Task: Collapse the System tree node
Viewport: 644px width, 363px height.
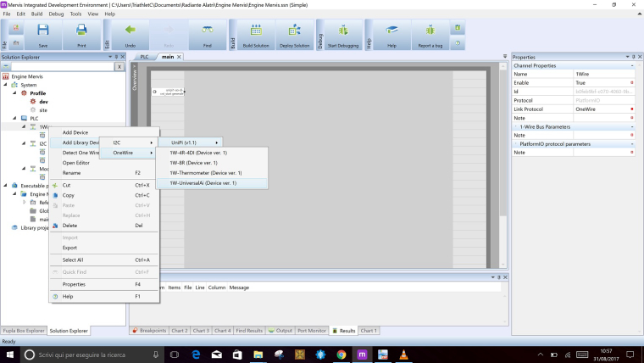Action: tap(6, 85)
